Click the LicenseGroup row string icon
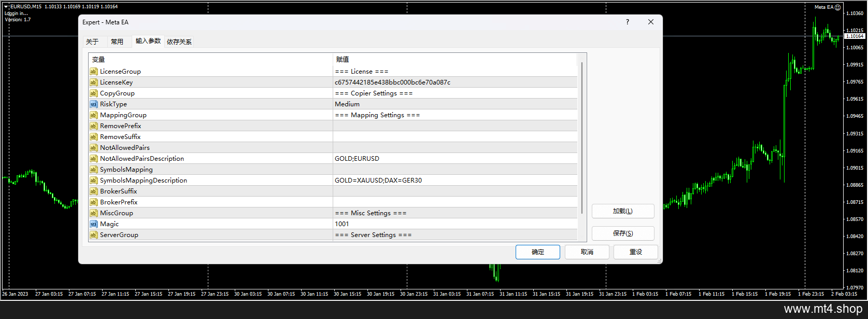The image size is (868, 319). pyautogui.click(x=93, y=72)
